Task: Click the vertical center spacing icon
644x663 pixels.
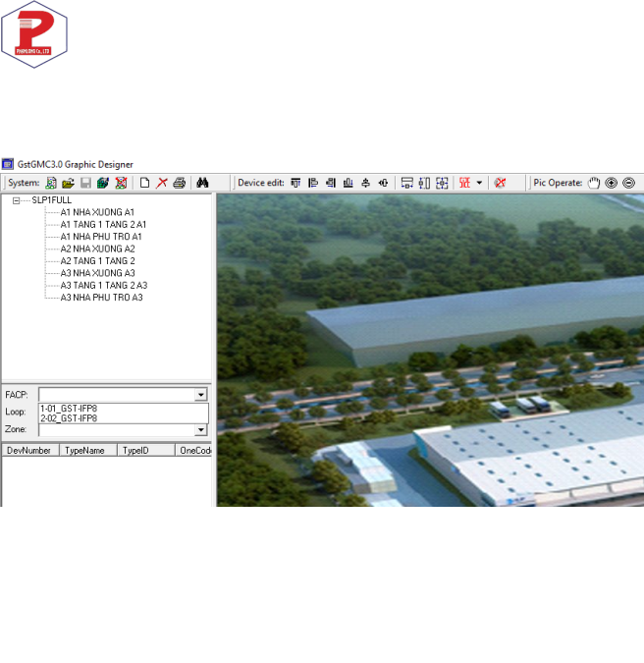Action: (365, 183)
